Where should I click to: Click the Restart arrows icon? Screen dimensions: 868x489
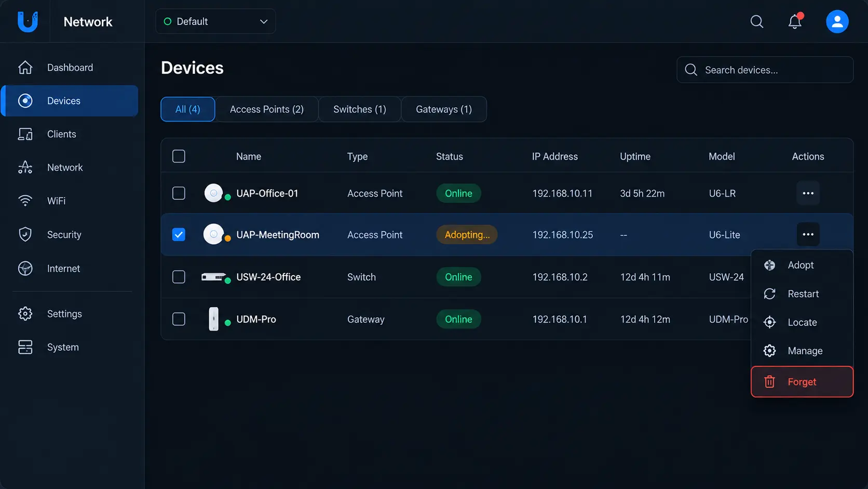(769, 294)
